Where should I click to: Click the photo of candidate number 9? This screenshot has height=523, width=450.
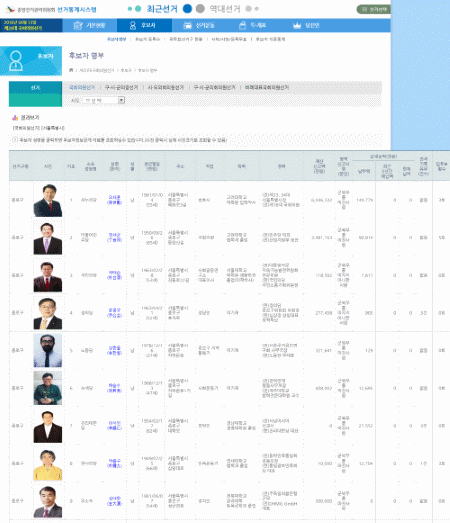[x=48, y=501]
